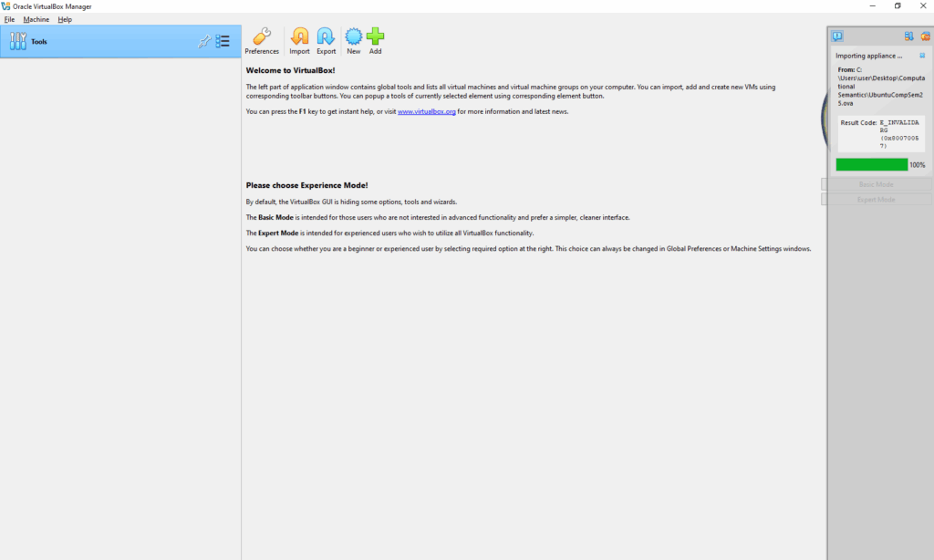Click the delete finished notifications icon
The height and width of the screenshot is (560, 934).
click(x=925, y=36)
